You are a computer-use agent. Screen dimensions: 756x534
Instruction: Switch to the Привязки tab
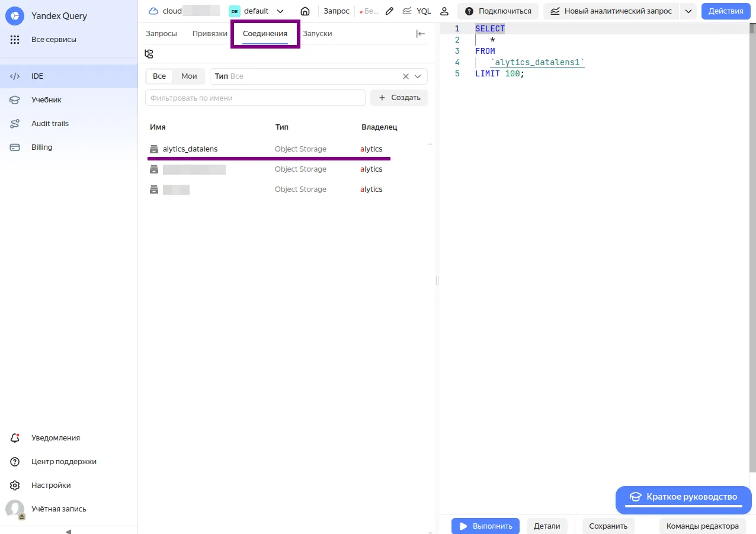(210, 34)
